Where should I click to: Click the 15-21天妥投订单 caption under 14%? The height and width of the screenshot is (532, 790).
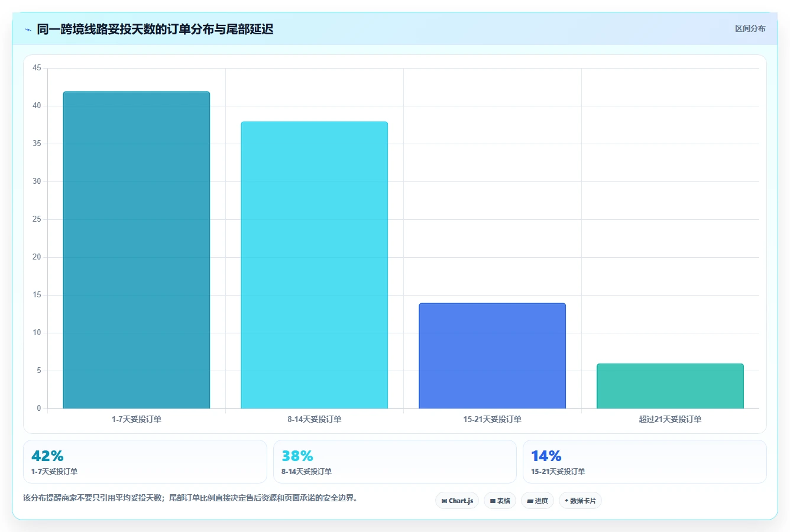click(x=558, y=472)
